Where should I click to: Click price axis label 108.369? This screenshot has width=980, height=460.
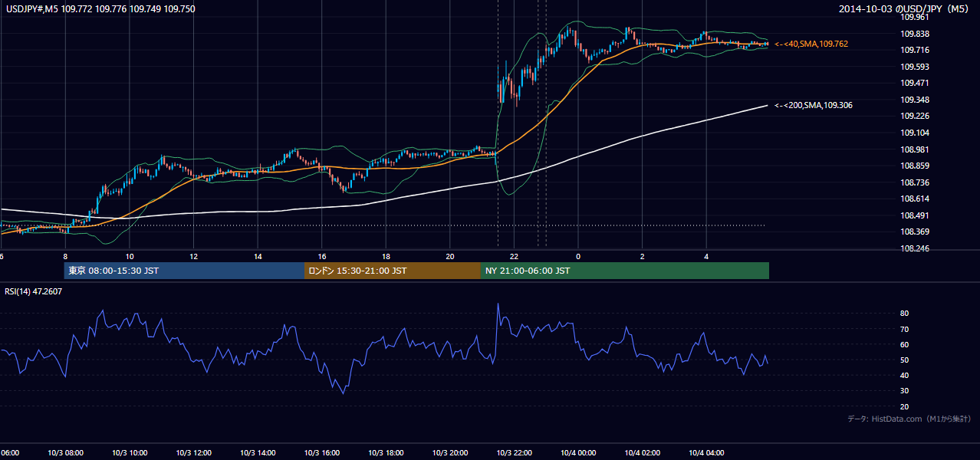click(x=914, y=232)
